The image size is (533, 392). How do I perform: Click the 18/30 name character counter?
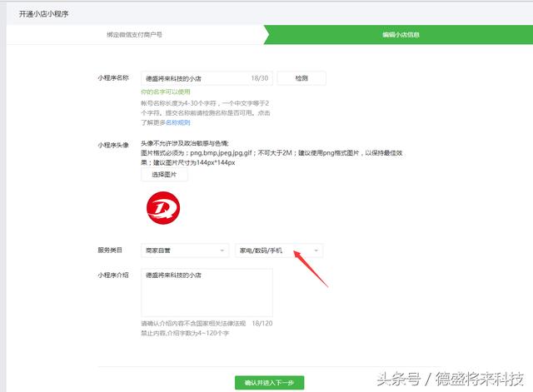pos(259,78)
